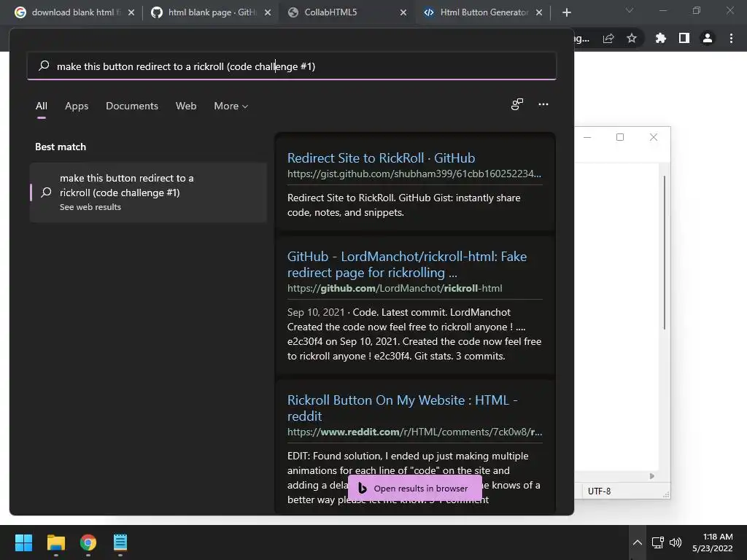Open network status tray icon
Screen dimensions: 747x560
coord(658,542)
